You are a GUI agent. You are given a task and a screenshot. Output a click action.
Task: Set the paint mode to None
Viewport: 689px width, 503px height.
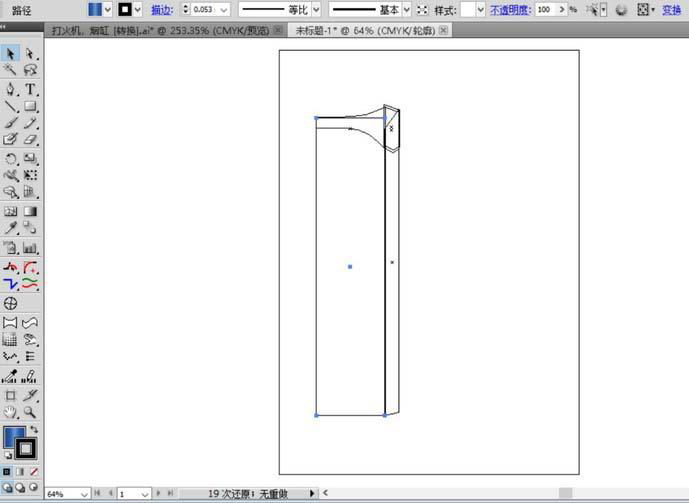pos(34,471)
